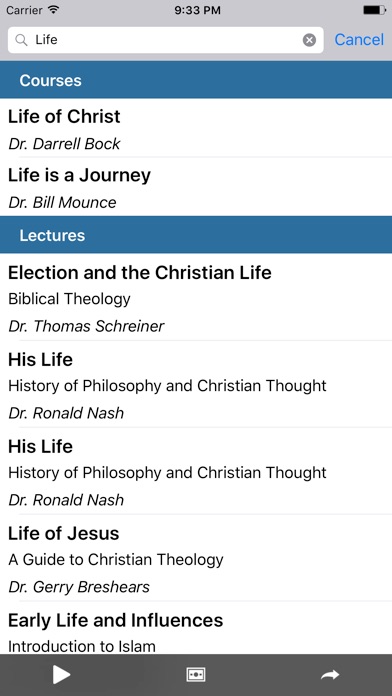Select Dr. Gerry Breshears author line
This screenshot has height=696, width=392.
pyautogui.click(x=79, y=587)
